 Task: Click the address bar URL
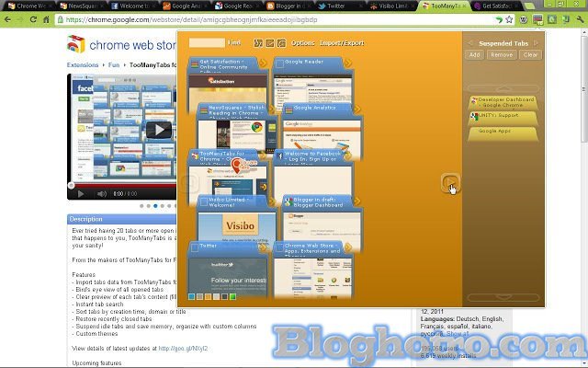pos(191,19)
